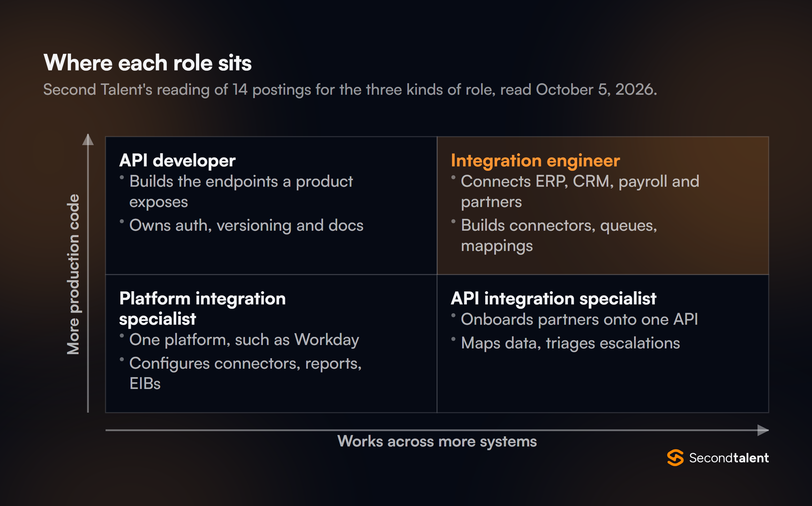The height and width of the screenshot is (506, 812).
Task: Select the 'Where each role sits' heading
Action: coord(148,63)
